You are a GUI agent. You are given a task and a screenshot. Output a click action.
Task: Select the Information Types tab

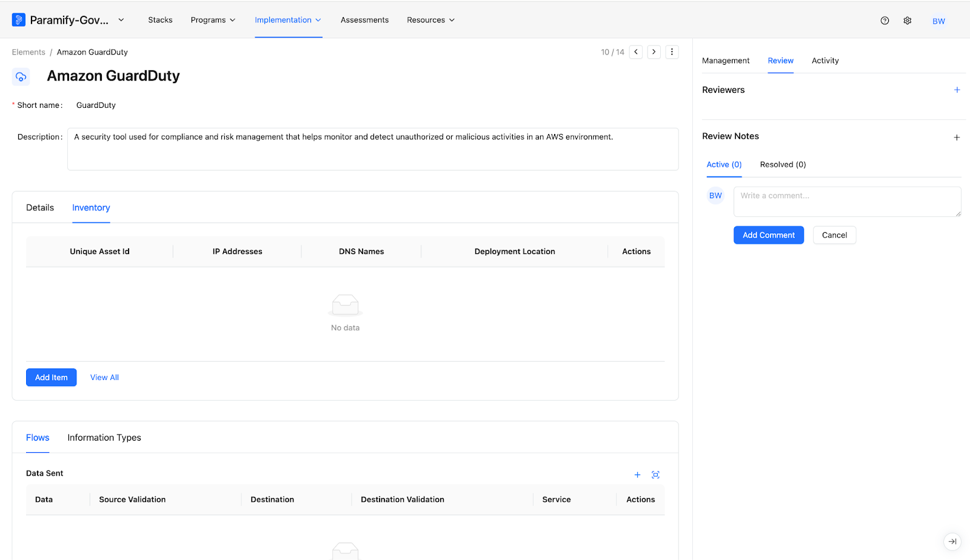click(104, 438)
